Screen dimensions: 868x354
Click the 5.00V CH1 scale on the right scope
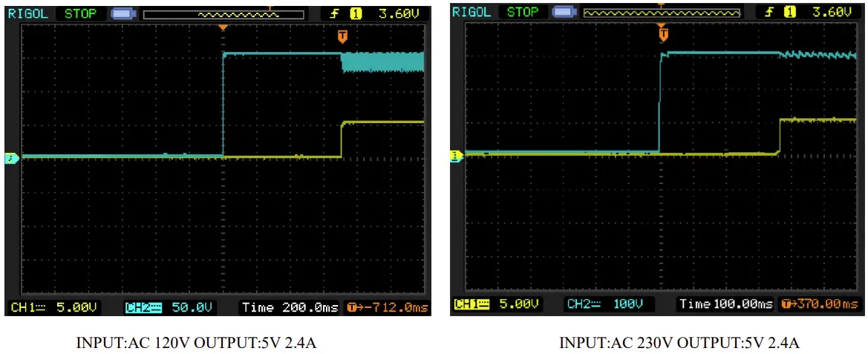(x=519, y=304)
